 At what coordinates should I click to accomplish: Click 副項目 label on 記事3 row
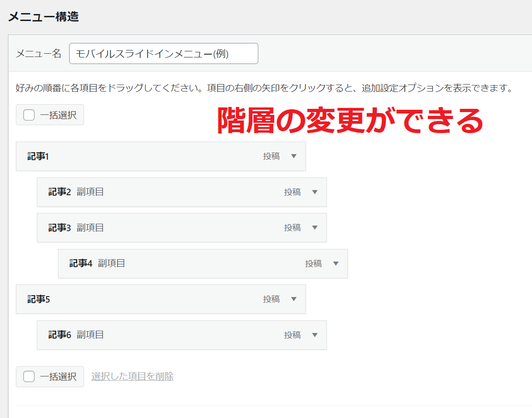90,227
